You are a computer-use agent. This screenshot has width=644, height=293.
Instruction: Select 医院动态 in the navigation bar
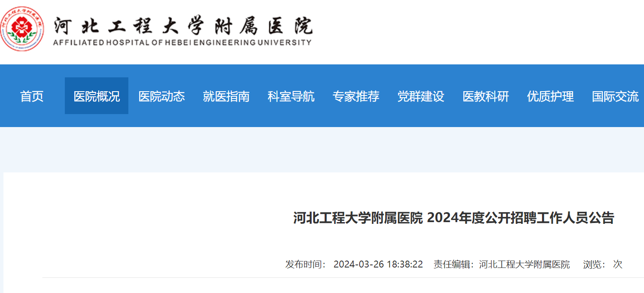tap(161, 96)
